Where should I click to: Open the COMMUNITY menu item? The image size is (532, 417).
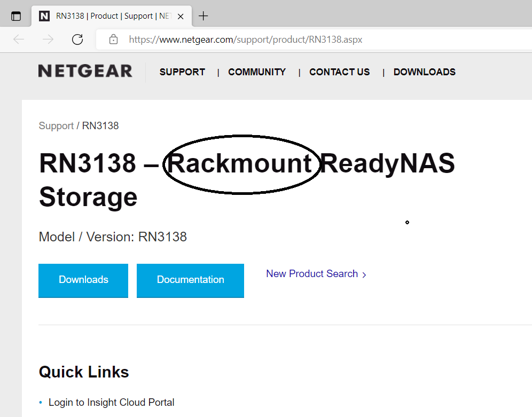pyautogui.click(x=257, y=72)
